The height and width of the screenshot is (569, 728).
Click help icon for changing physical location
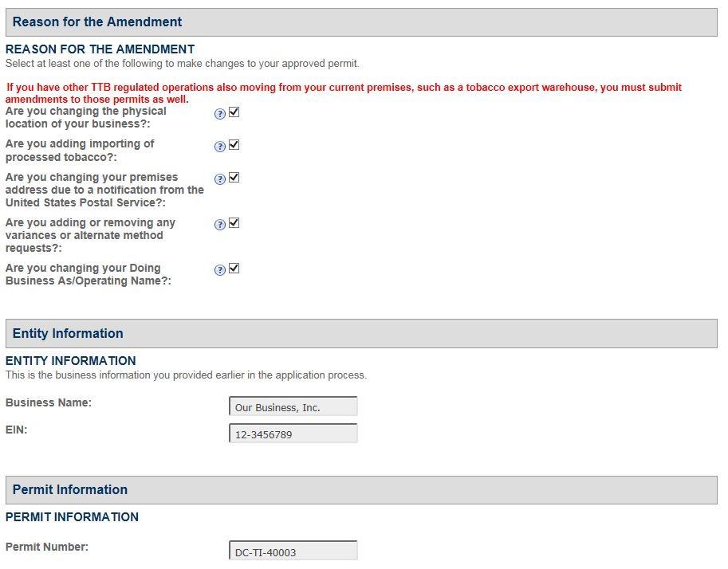tap(220, 114)
